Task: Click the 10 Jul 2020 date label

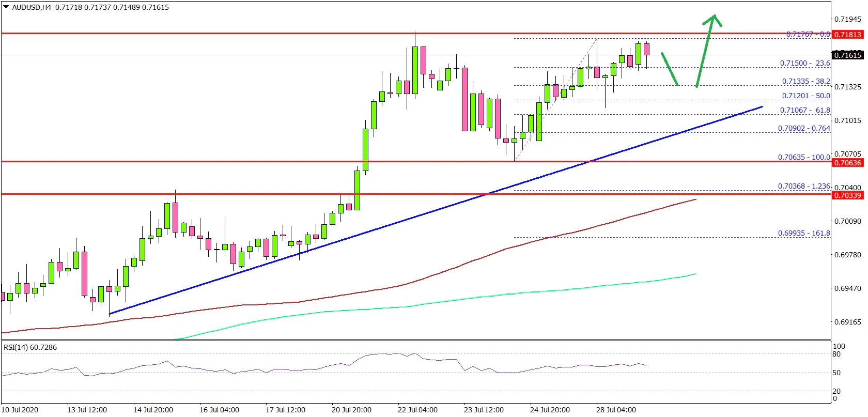Action: click(20, 410)
